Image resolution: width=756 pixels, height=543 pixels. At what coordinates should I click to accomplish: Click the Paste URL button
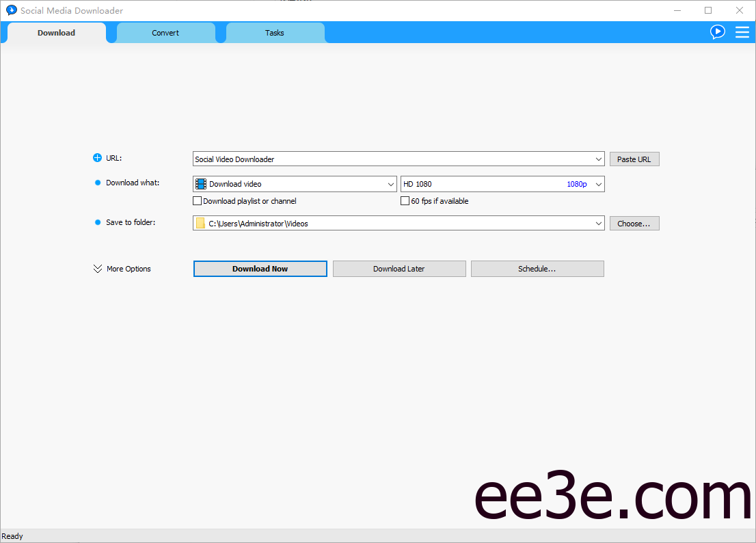pyautogui.click(x=634, y=159)
